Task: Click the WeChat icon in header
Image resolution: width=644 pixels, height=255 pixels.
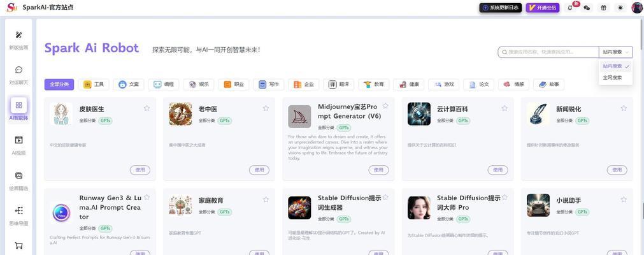Action: (587, 8)
